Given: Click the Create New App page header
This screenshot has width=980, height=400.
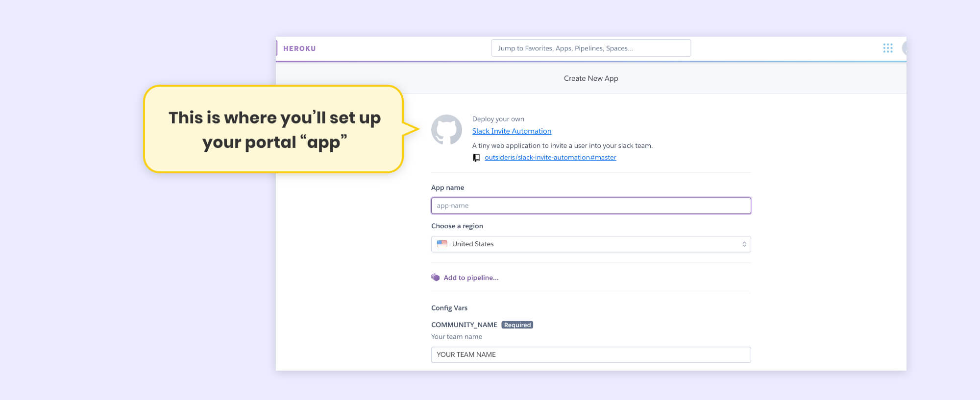Looking at the screenshot, I should pos(590,78).
